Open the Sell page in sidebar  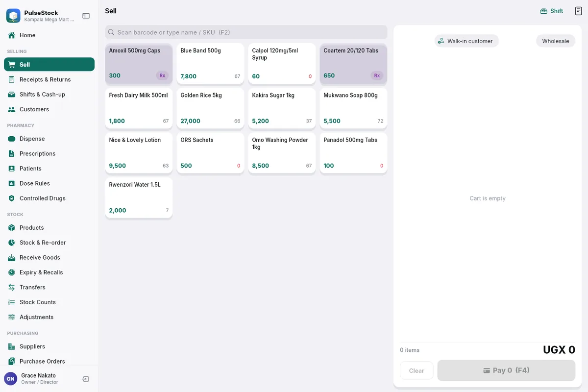pos(49,65)
